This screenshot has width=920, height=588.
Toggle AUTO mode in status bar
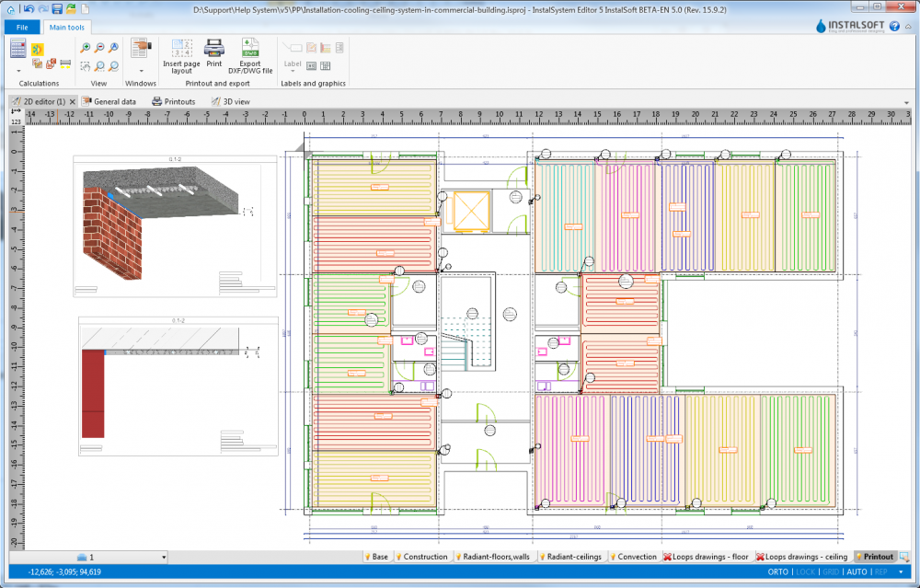tap(857, 571)
